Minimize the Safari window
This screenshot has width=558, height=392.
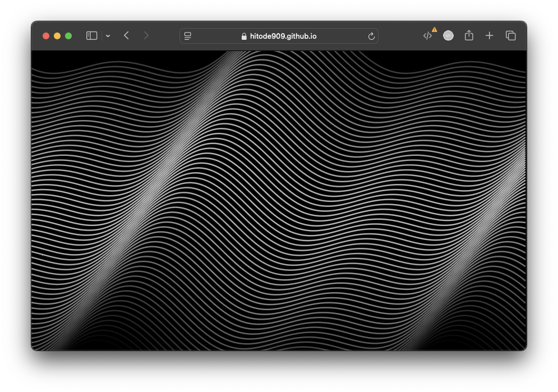click(57, 36)
